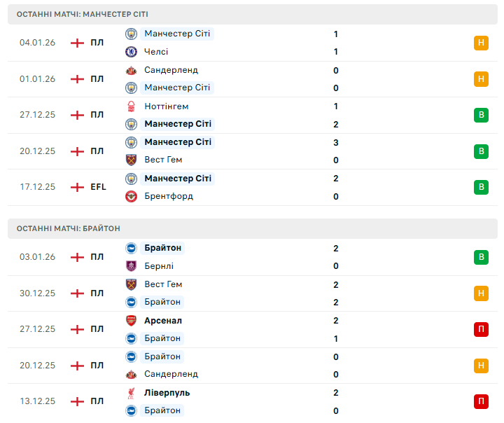The height and width of the screenshot is (423, 504).
Task: Click the Brentford club crest icon
Action: point(131,196)
